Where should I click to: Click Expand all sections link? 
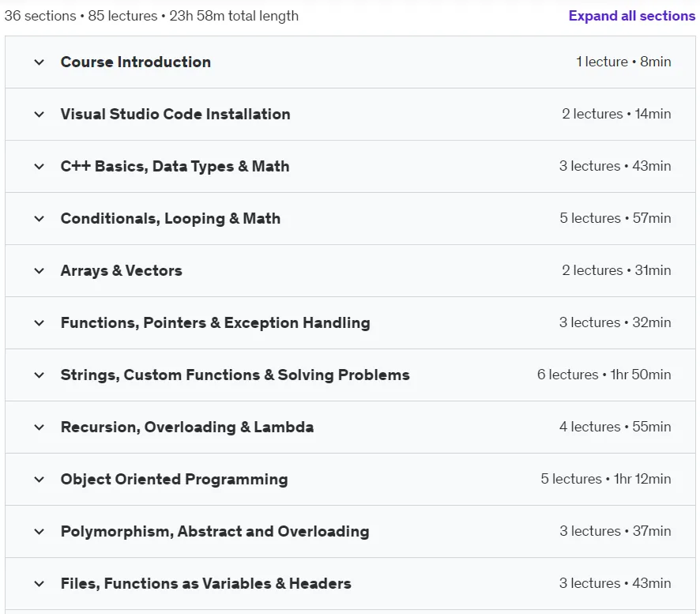(632, 16)
